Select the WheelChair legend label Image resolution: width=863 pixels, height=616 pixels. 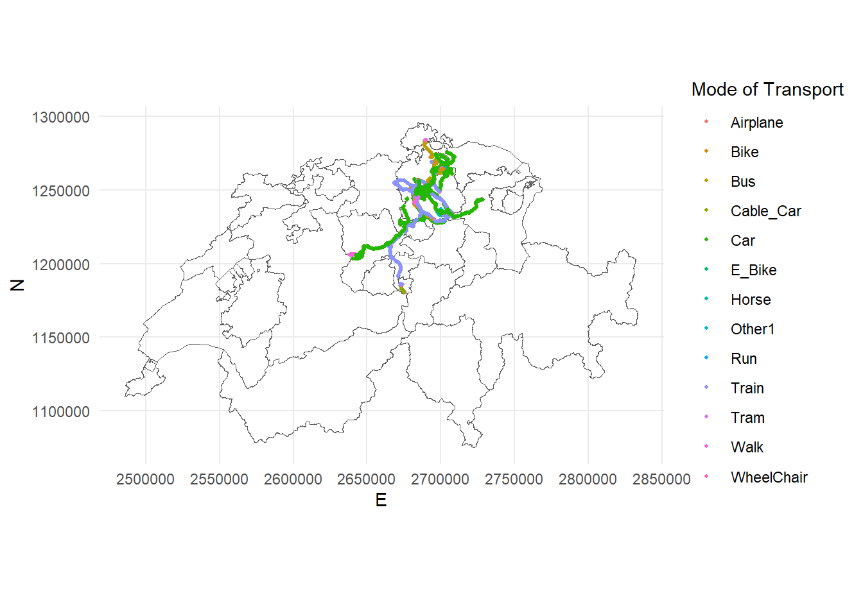(769, 477)
